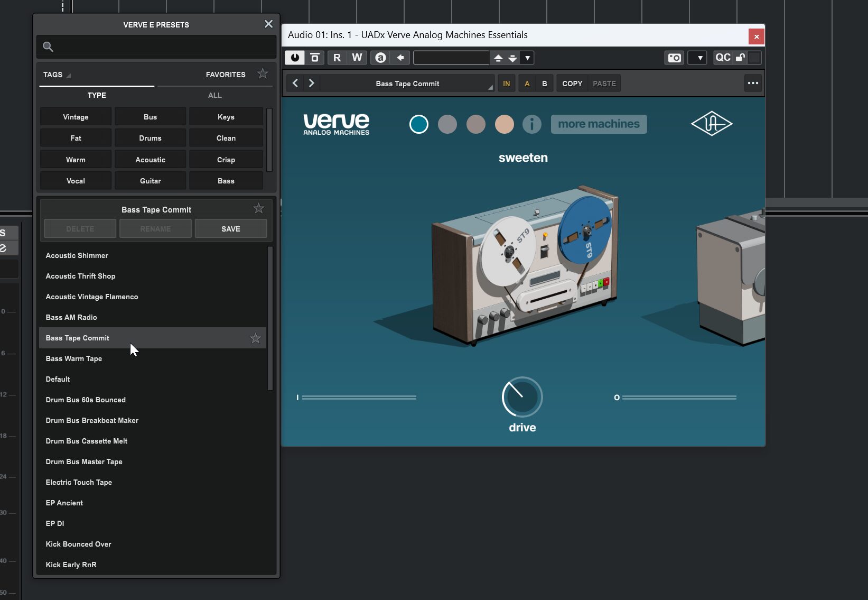Select the TYPE sub-tab
Image resolution: width=868 pixels, height=600 pixels.
tap(97, 95)
